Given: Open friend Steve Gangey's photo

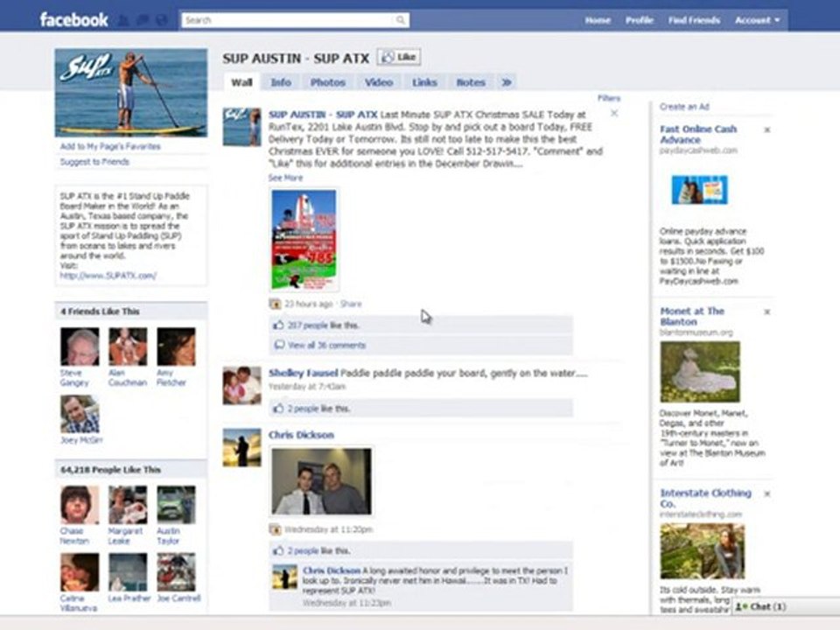Looking at the screenshot, I should (80, 346).
